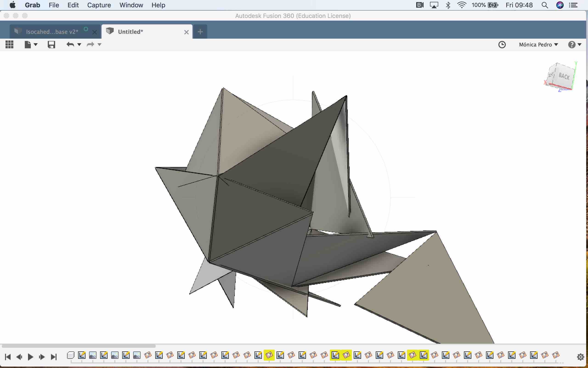Save the design with the floppy icon
Image resolution: width=588 pixels, height=368 pixels.
tap(51, 45)
